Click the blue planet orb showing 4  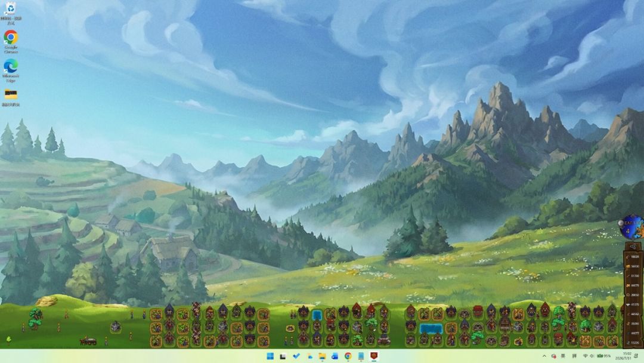tap(631, 227)
